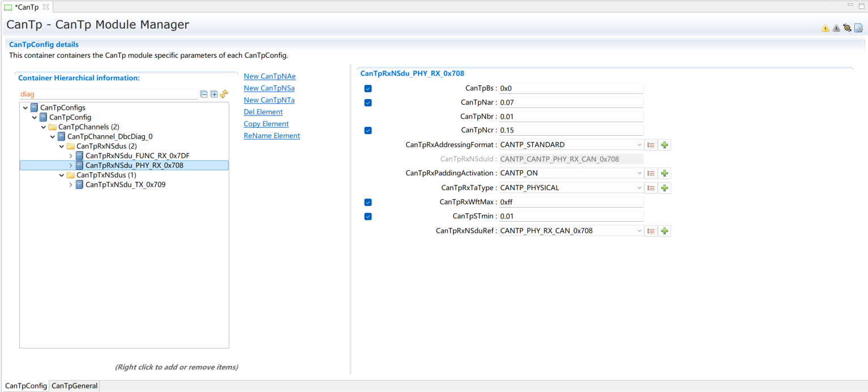Image resolution: width=868 pixels, height=392 pixels.
Task: Click the expand all tree icon
Action: click(x=214, y=94)
